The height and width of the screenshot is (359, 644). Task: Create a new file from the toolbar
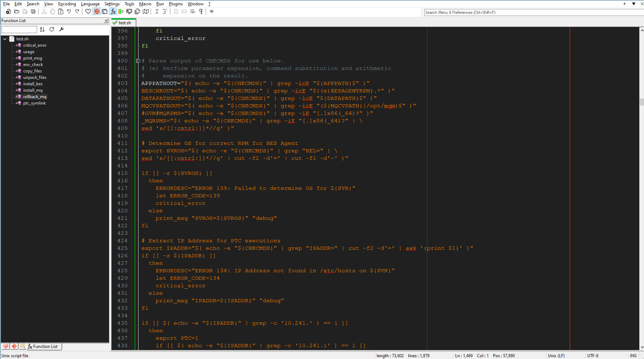[x=8, y=12]
